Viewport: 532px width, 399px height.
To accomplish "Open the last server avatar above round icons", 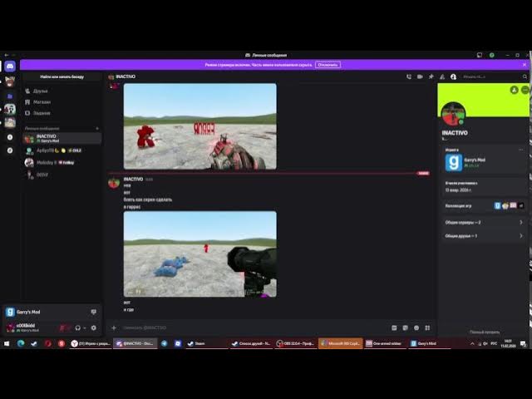I will (x=10, y=122).
